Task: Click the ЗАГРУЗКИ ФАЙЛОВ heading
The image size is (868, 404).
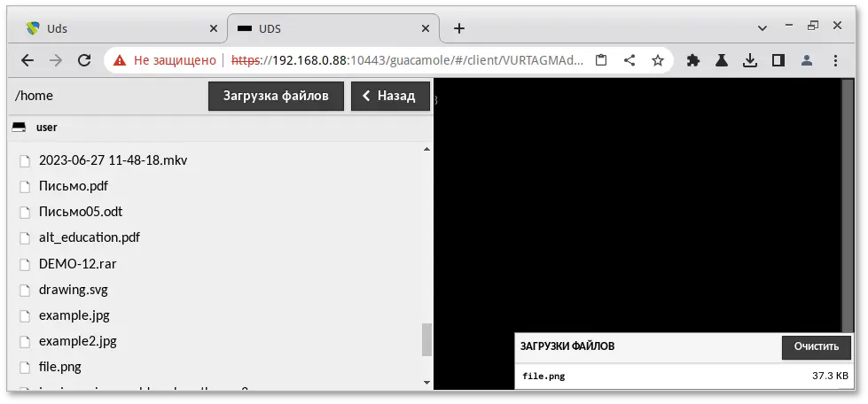Action: click(x=567, y=346)
